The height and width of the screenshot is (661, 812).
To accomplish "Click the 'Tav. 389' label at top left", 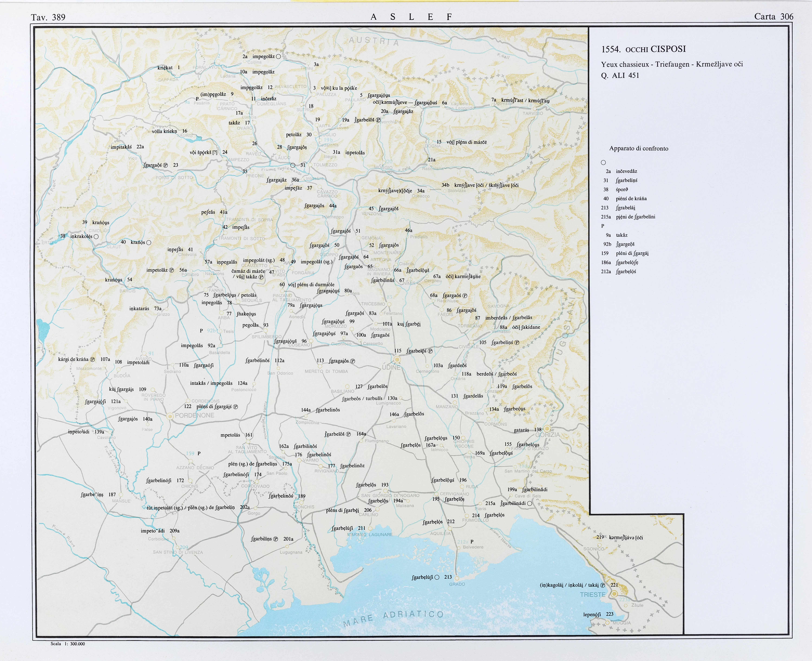I will [x=48, y=17].
